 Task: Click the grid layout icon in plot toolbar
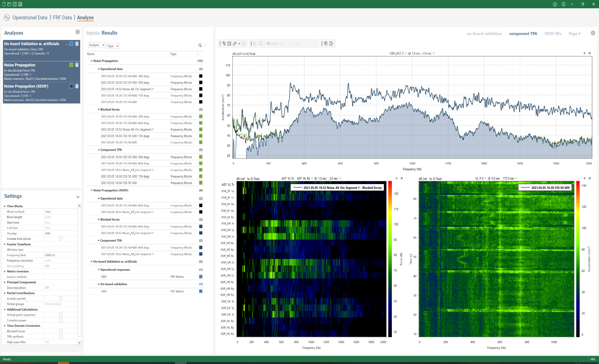(x=229, y=44)
